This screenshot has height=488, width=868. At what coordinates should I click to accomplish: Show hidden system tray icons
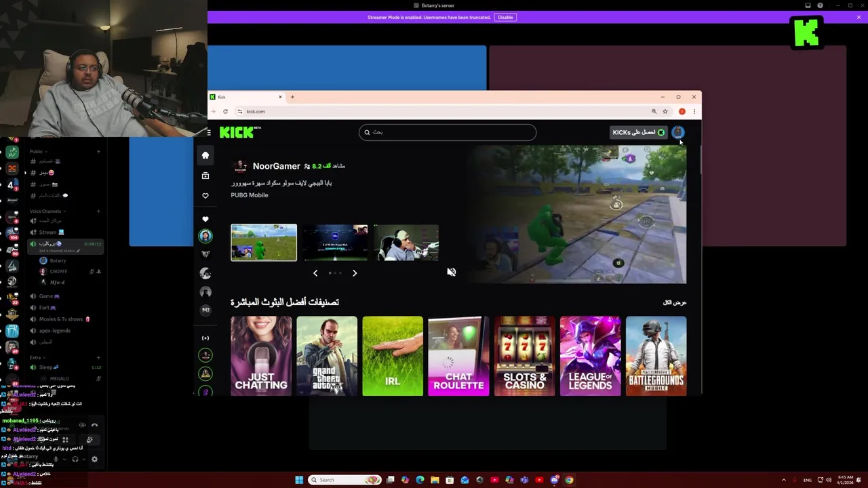784,480
